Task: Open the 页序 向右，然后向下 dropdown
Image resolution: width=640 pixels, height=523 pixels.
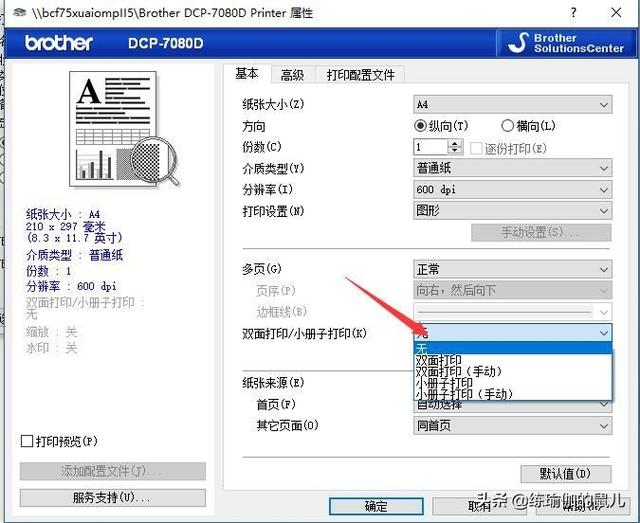Action: pos(513,291)
